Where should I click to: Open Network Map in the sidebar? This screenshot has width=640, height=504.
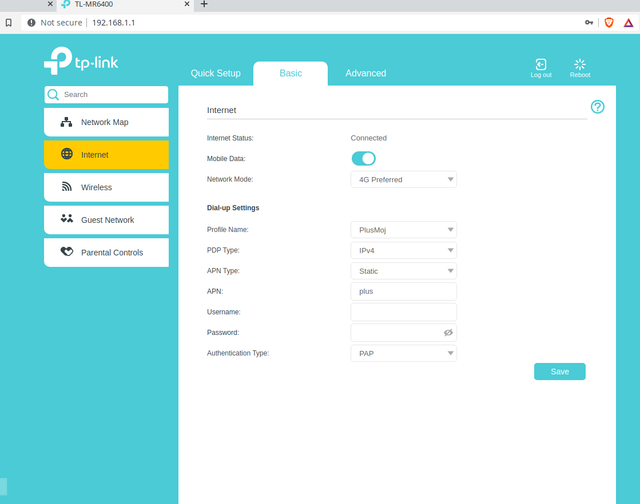[x=106, y=122]
